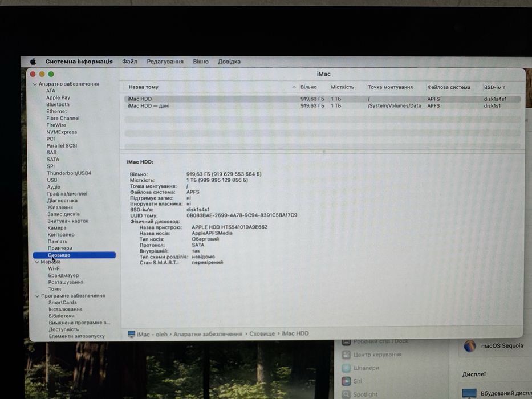
Task: Open the Файл menu
Action: point(129,62)
